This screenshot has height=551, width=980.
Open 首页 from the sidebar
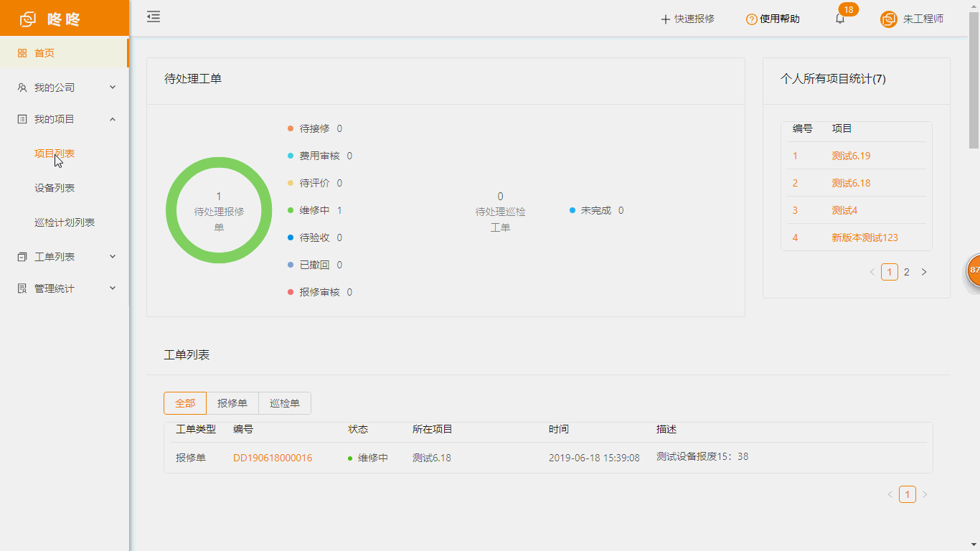pyautogui.click(x=44, y=53)
